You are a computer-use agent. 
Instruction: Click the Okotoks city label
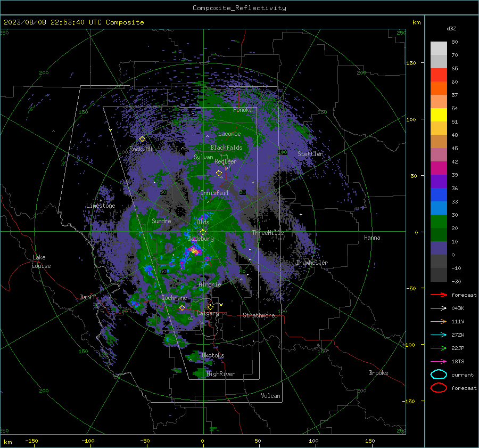pyautogui.click(x=213, y=355)
